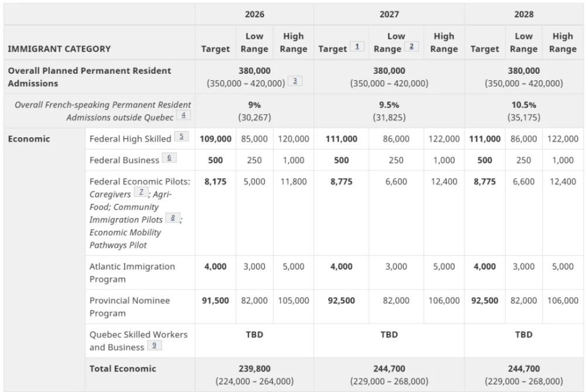This screenshot has height=392, width=586.
Task: Open footnote 2 next to Low Range
Action: click(412, 47)
